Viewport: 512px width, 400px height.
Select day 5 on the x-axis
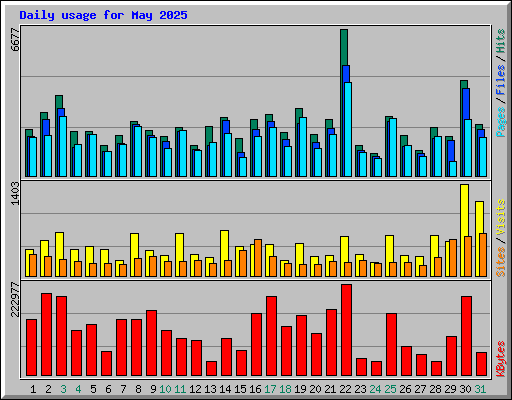point(93,389)
